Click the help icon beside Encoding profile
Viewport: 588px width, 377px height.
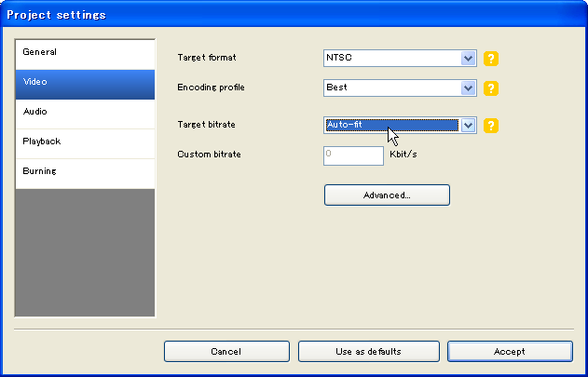tap(491, 88)
